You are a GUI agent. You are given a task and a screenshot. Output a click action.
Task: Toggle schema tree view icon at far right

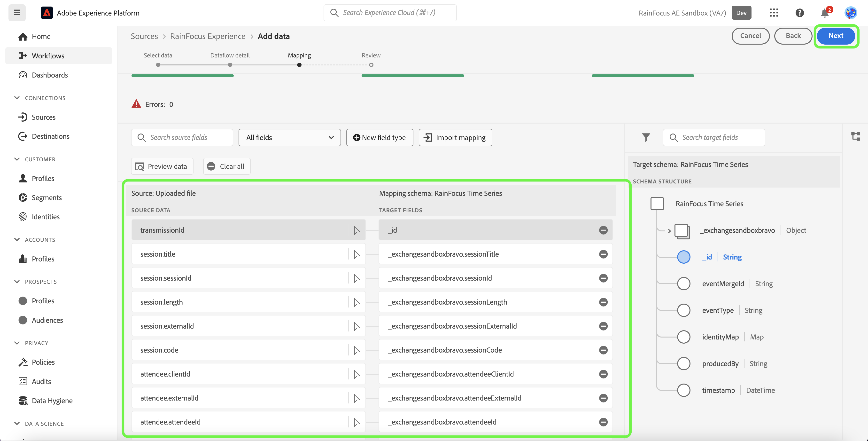pos(856,136)
